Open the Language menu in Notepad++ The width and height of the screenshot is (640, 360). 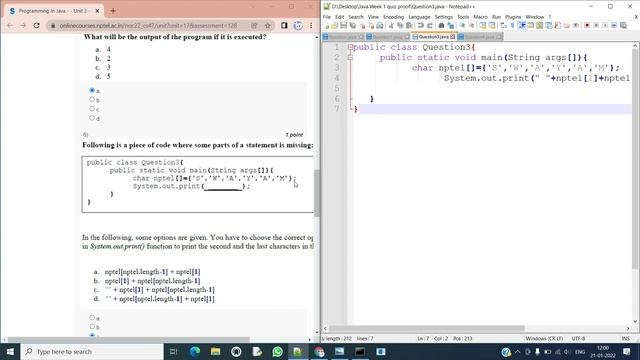pos(419,17)
